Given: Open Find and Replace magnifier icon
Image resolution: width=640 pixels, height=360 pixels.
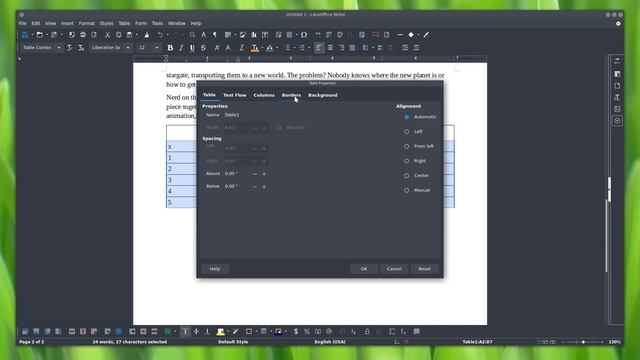Looking at the screenshot, I should click(x=192, y=35).
